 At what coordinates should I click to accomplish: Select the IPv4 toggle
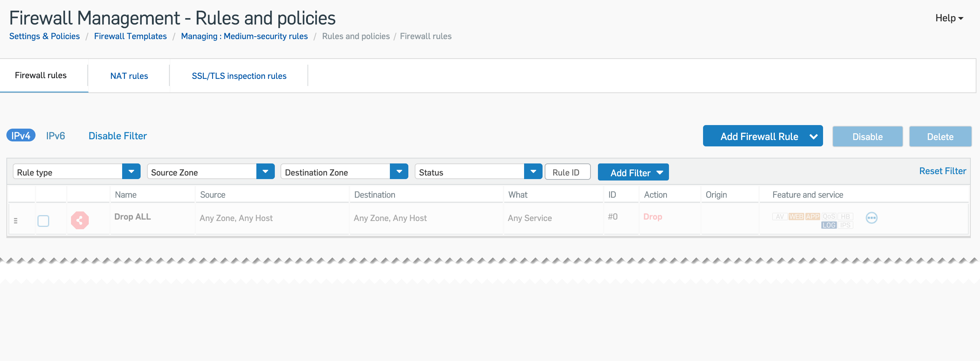pyautogui.click(x=21, y=136)
